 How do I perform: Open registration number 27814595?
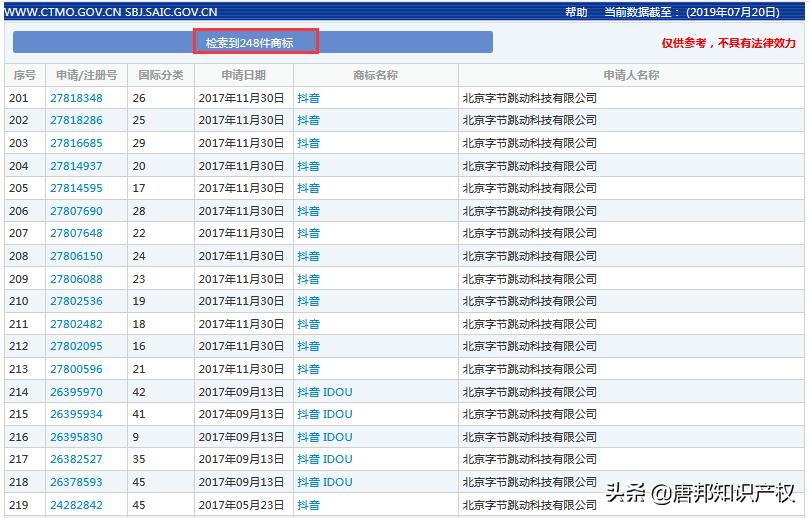pos(76,189)
